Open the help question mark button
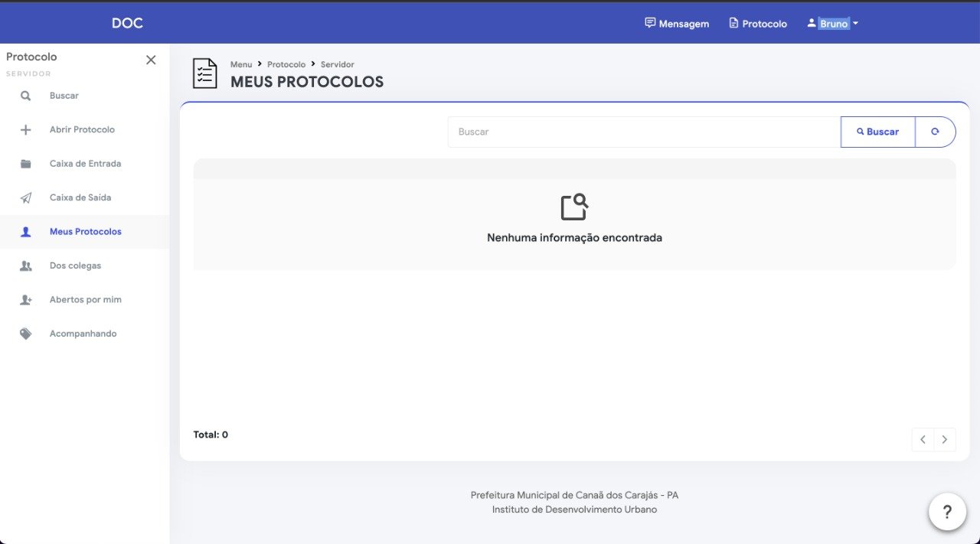 pyautogui.click(x=947, y=512)
